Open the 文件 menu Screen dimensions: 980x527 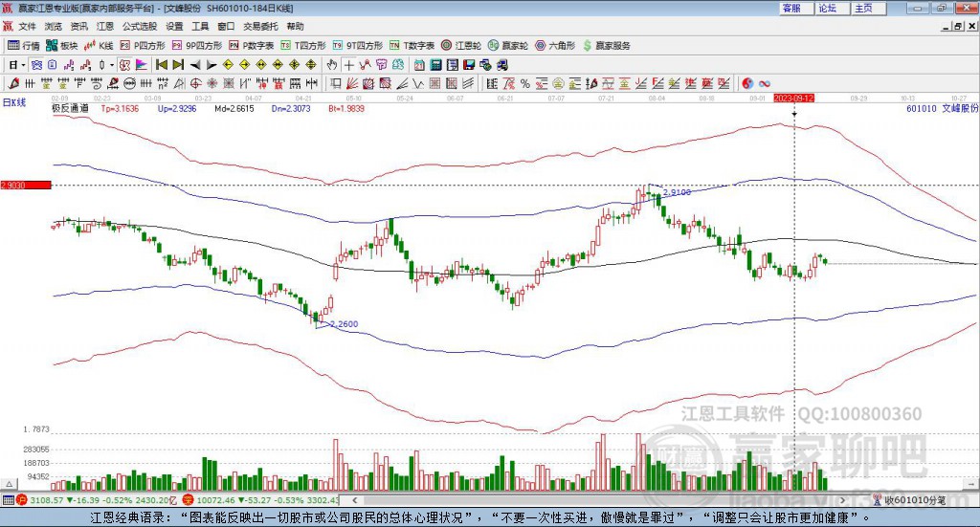pos(27,26)
